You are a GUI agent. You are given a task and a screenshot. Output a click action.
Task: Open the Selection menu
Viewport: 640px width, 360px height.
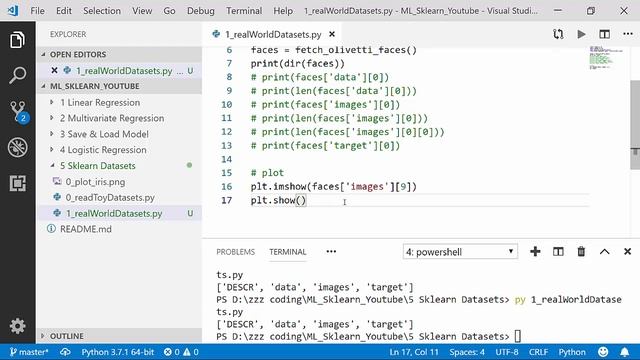[102, 11]
